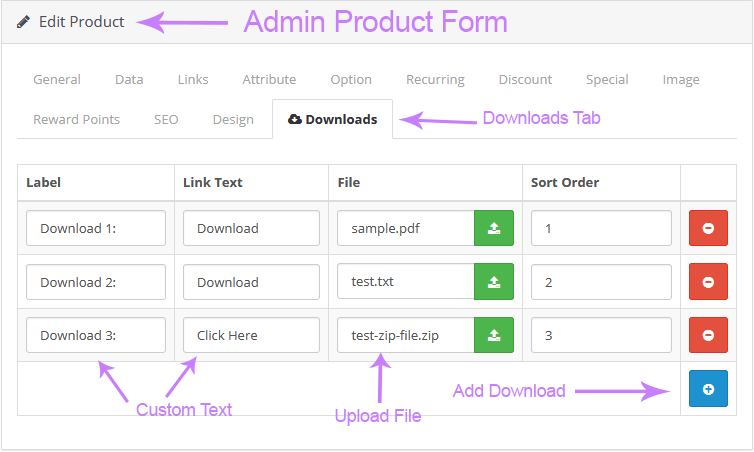Click the pencil icon beside Edit Product

(x=23, y=22)
